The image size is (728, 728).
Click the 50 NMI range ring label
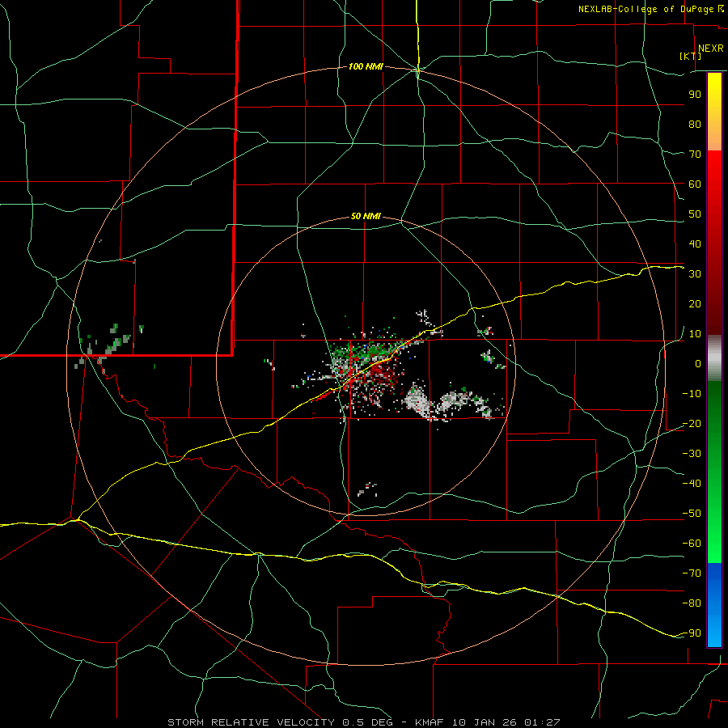coord(366,216)
